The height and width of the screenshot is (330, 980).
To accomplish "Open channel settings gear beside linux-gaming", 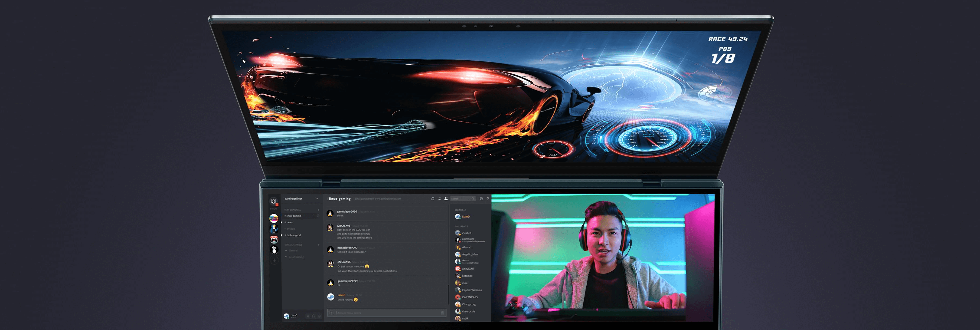I will click(x=318, y=216).
